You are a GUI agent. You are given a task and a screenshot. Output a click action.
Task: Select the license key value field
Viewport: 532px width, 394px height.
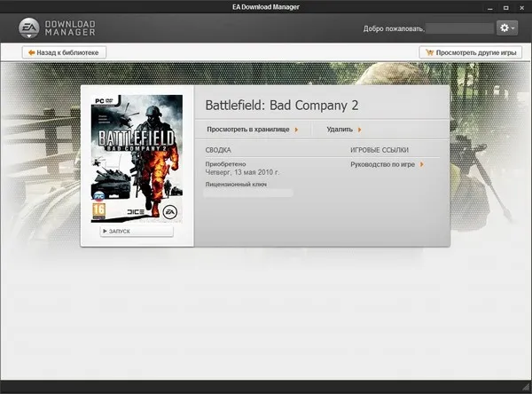[x=248, y=193]
